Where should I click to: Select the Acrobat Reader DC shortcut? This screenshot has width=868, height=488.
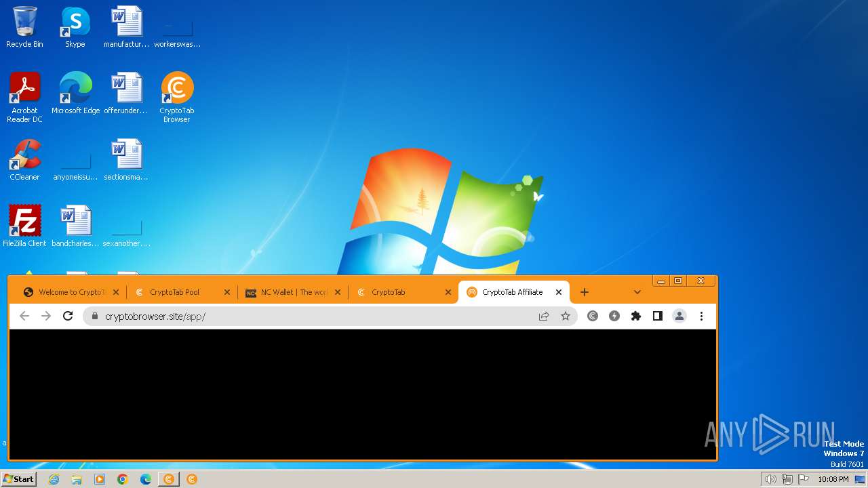(x=24, y=98)
